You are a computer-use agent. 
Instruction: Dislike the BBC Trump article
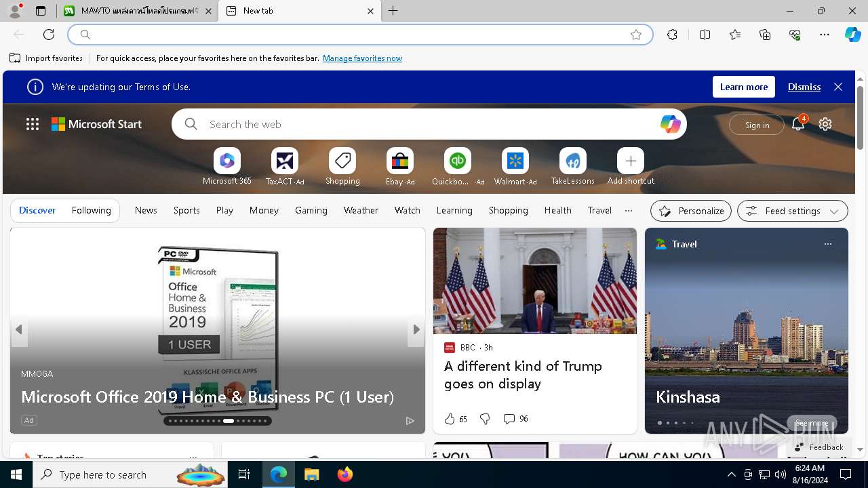click(x=485, y=419)
